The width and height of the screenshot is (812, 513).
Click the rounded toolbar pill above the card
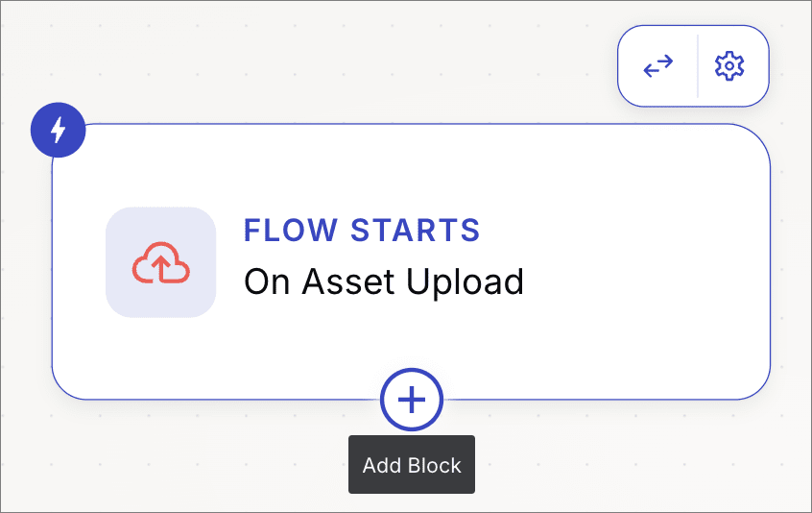[693, 66]
